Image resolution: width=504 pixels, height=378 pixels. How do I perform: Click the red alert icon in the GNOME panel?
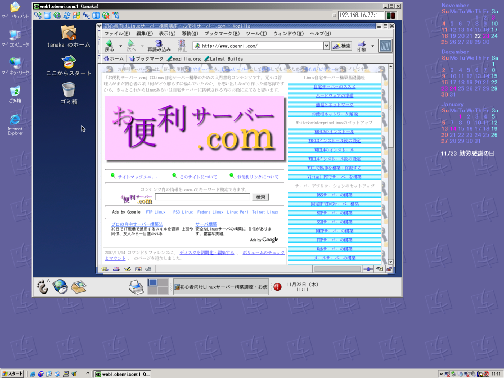[277, 287]
